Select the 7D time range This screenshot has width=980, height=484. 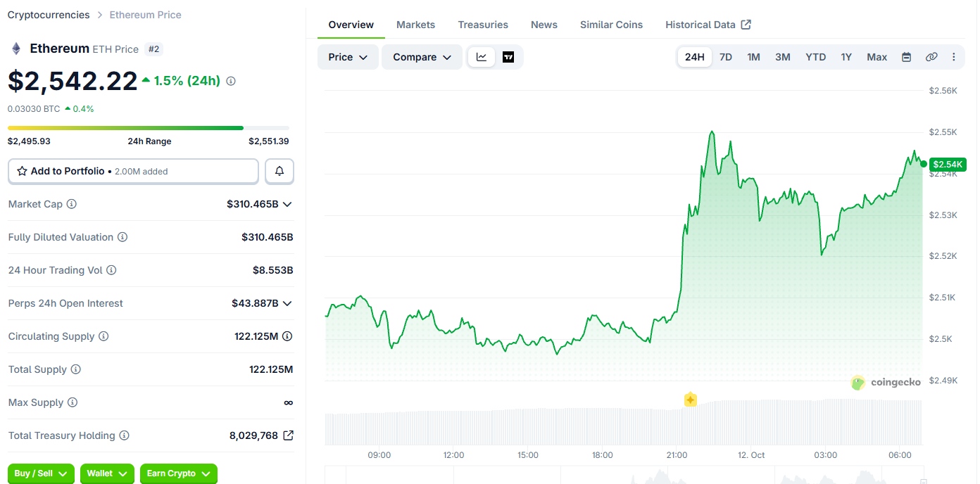click(726, 57)
